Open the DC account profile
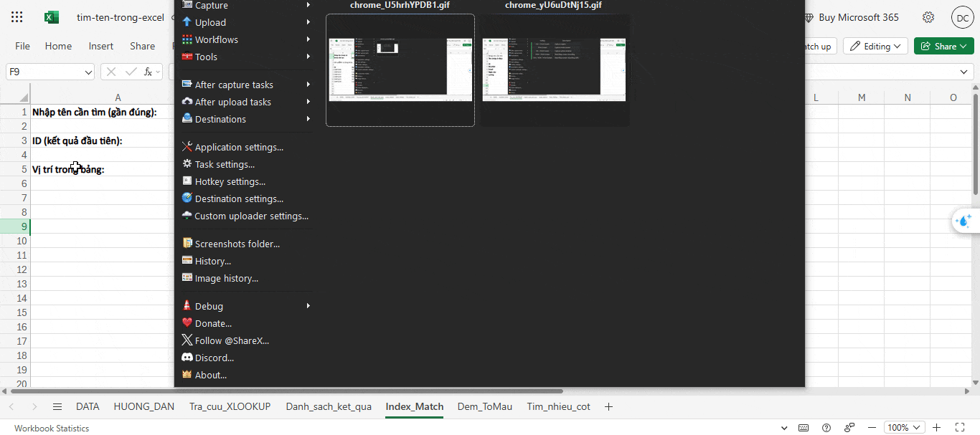Viewport: 980px width, 435px height. tap(962, 17)
